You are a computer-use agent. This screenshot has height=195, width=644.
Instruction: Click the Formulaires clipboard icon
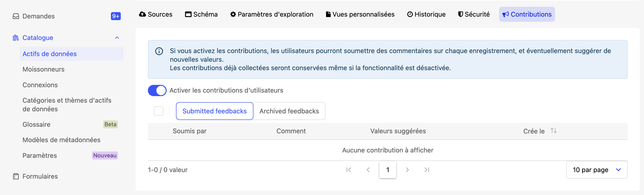click(x=16, y=176)
